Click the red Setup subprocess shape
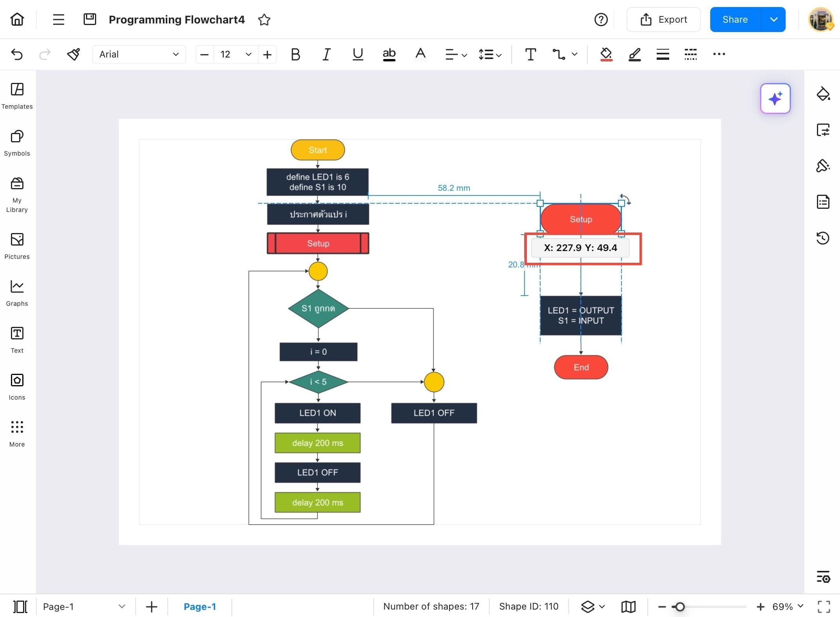 (x=318, y=243)
